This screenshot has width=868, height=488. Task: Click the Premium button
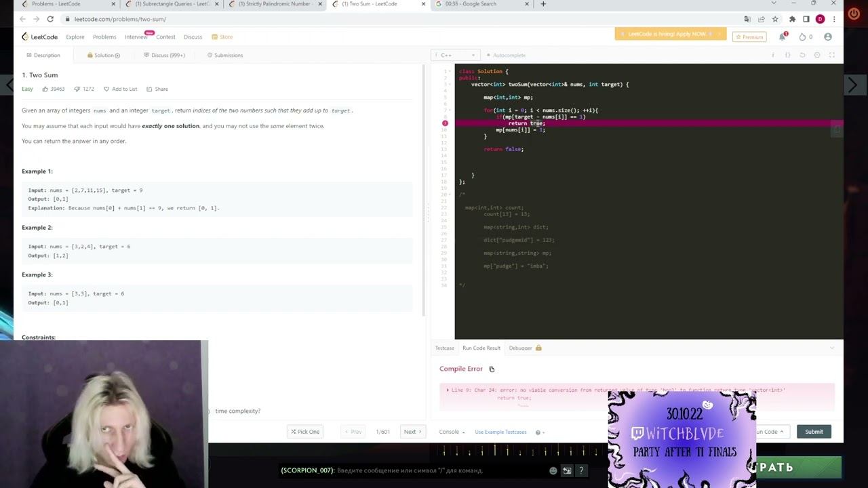point(749,37)
